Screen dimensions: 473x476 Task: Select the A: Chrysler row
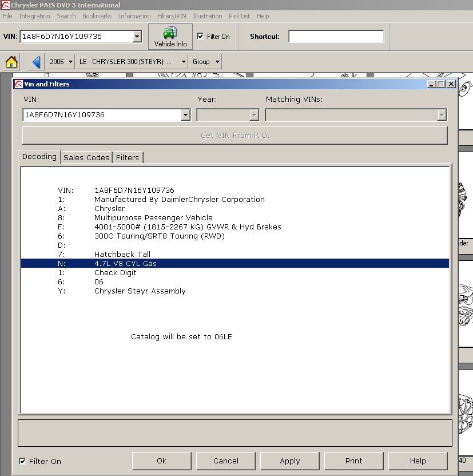click(235, 209)
